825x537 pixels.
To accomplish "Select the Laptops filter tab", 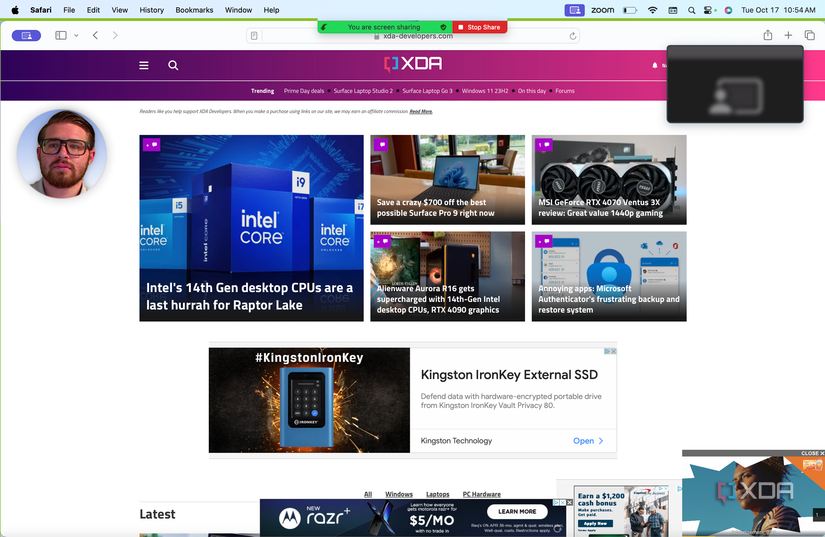I will [438, 494].
